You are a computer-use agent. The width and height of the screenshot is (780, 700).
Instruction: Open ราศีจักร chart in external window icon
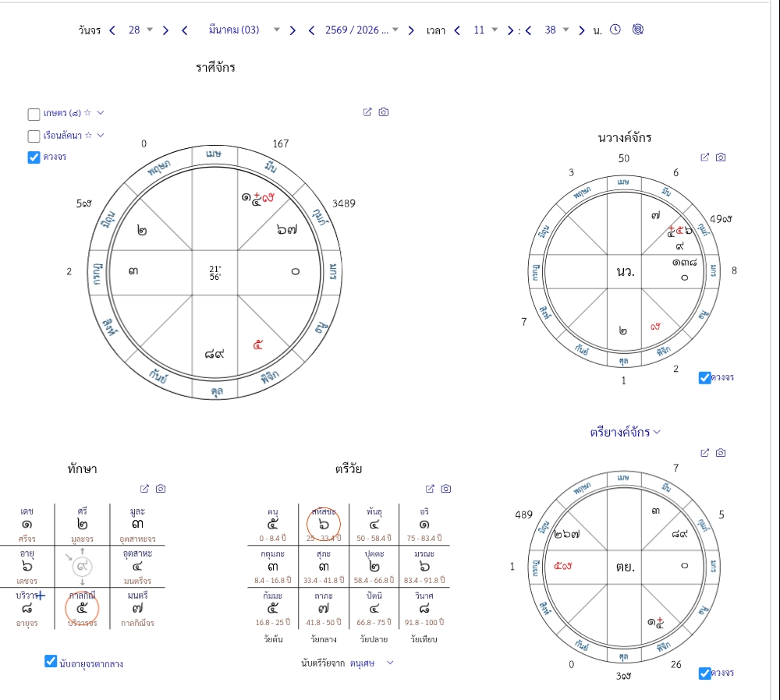pos(367,112)
